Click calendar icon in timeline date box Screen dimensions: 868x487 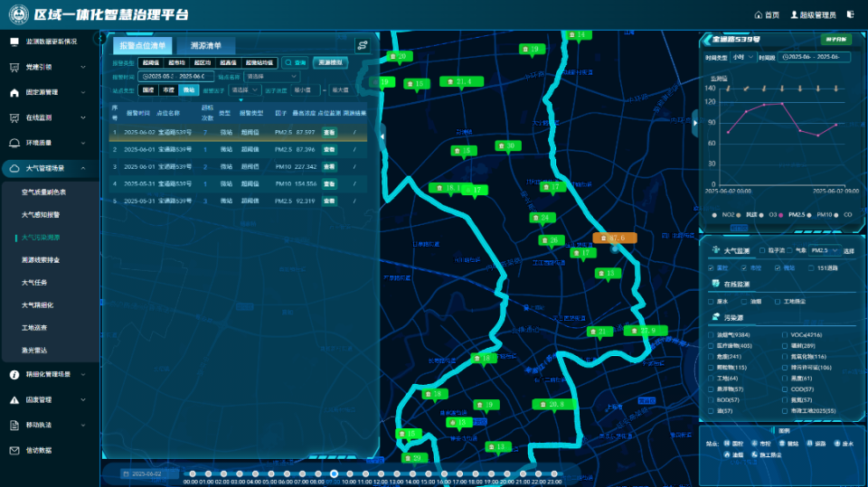pos(127,474)
